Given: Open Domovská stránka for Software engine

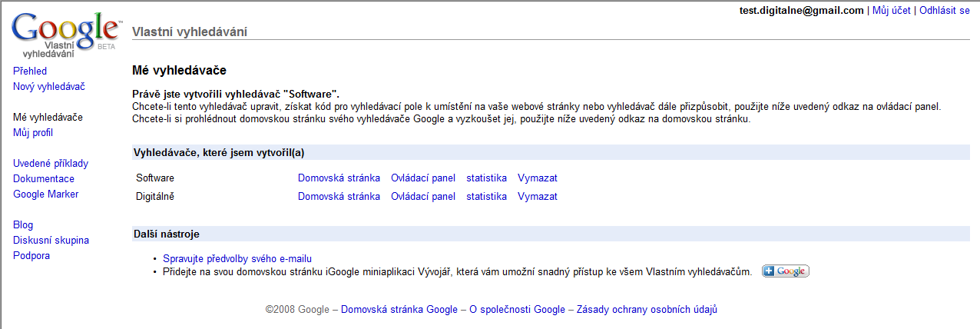Looking at the screenshot, I should (339, 178).
